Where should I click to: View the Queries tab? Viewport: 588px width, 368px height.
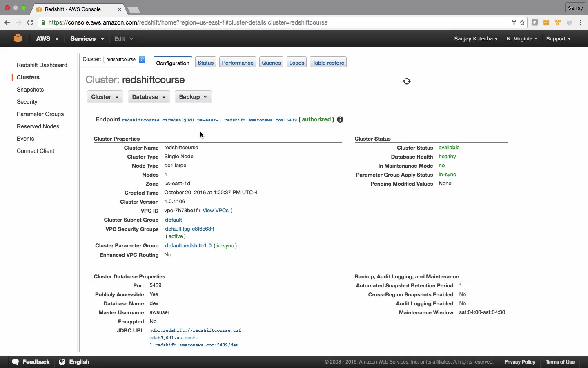272,63
